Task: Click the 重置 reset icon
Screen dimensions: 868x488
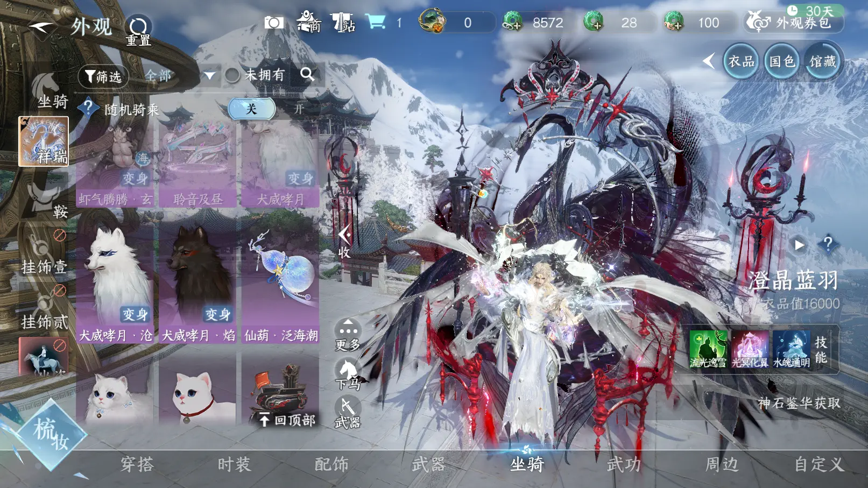Action: [138, 30]
